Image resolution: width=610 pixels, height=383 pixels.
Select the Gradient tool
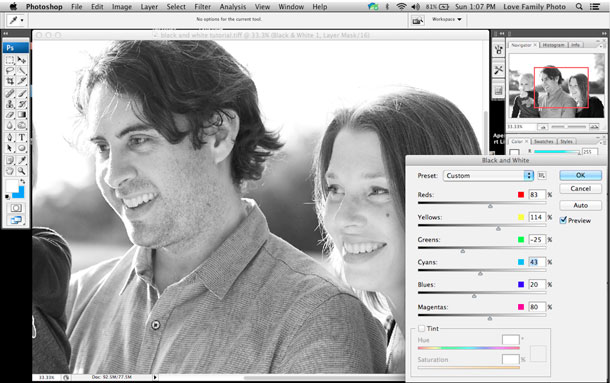point(22,114)
